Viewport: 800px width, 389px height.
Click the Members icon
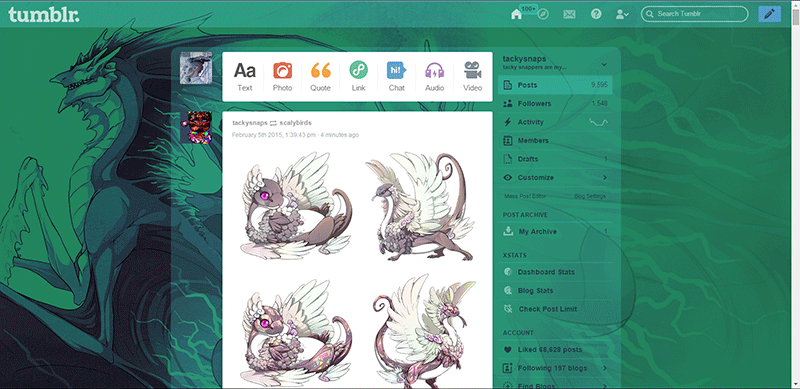507,140
